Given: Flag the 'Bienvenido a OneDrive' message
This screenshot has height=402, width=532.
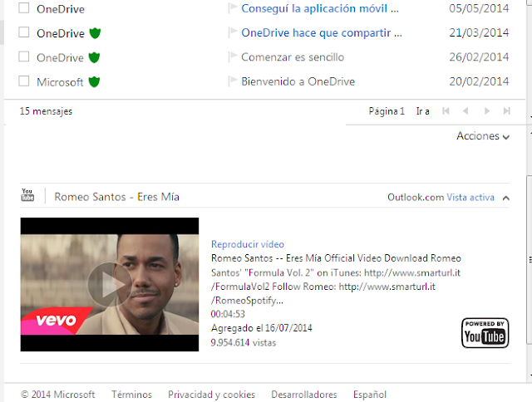Looking at the screenshot, I should tap(233, 81).
